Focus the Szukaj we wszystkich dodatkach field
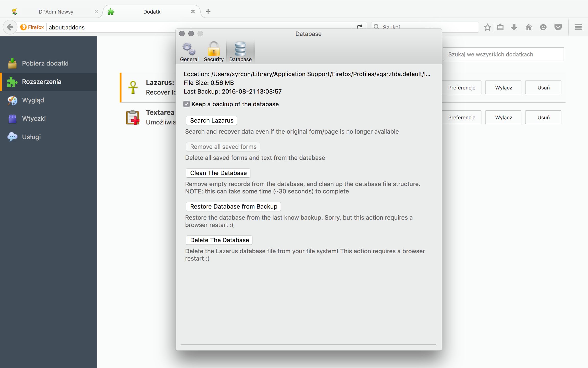The height and width of the screenshot is (368, 588). (x=503, y=54)
